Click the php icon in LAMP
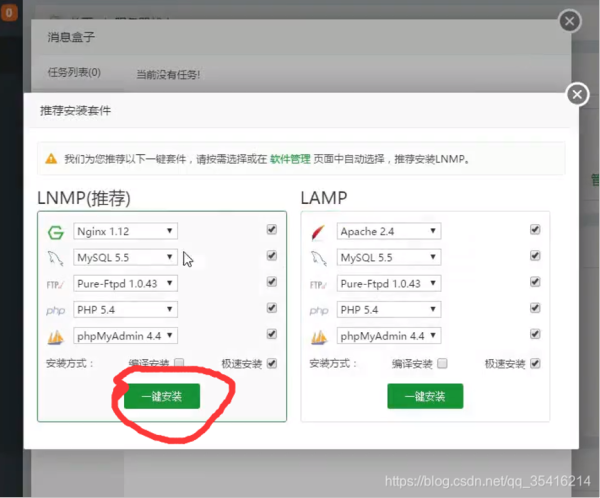Screen dimensions: 600x498 (x=319, y=310)
